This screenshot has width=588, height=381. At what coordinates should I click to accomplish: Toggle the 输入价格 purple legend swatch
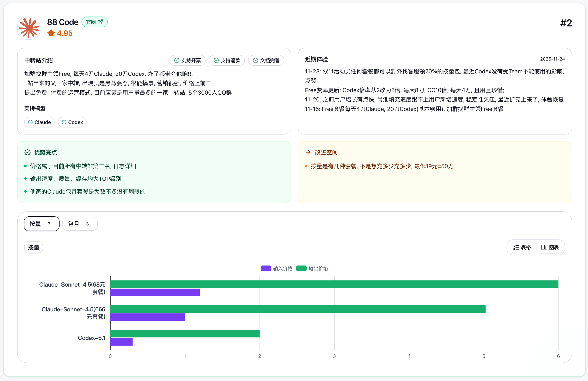click(x=266, y=268)
